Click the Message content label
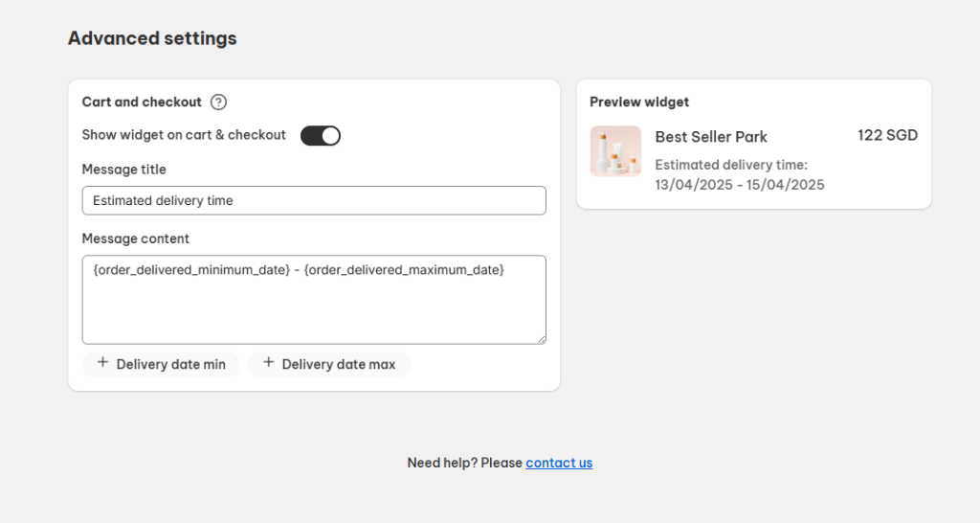Viewport: 980px width, 523px height. 136,239
